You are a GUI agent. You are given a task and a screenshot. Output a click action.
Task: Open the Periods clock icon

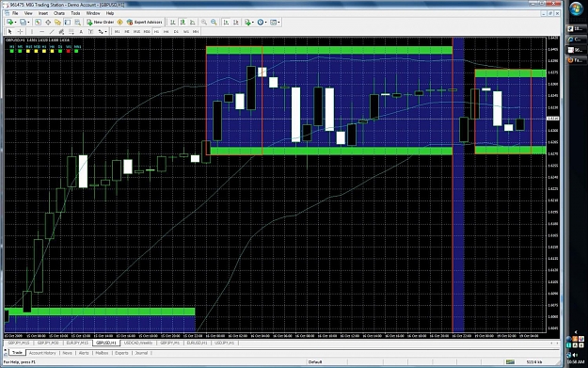[261, 23]
